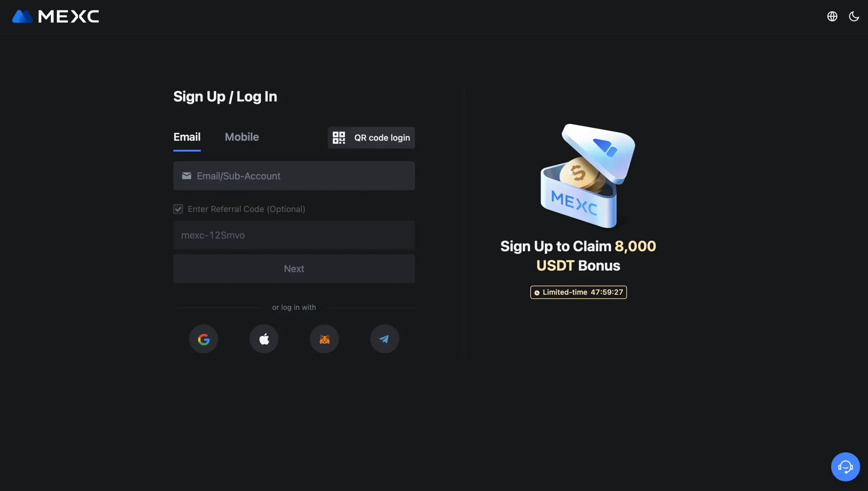Click Apple sign-in icon
Viewport: 868px width, 491px height.
pos(263,338)
